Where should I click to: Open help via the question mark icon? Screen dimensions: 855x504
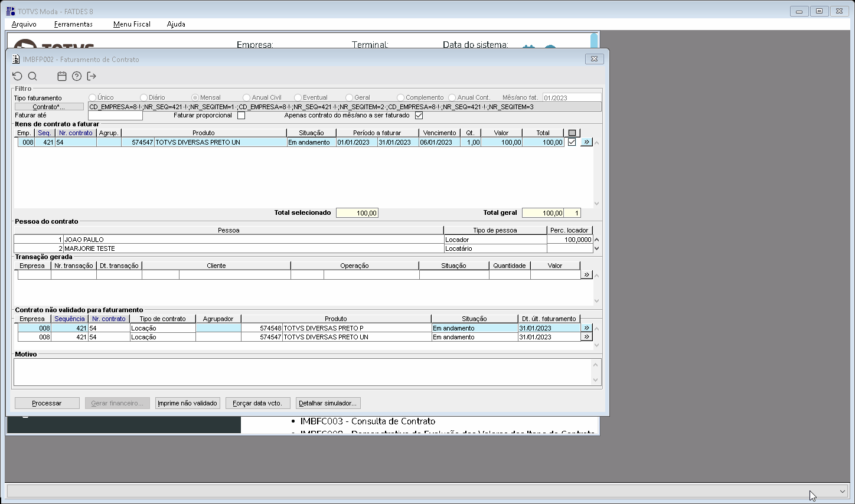pos(77,76)
